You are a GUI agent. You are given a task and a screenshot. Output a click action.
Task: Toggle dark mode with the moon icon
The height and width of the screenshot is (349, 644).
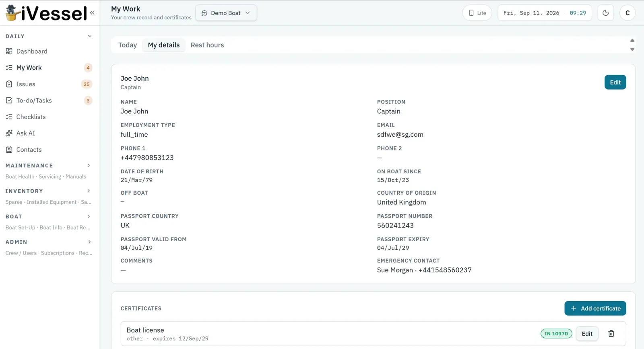606,13
